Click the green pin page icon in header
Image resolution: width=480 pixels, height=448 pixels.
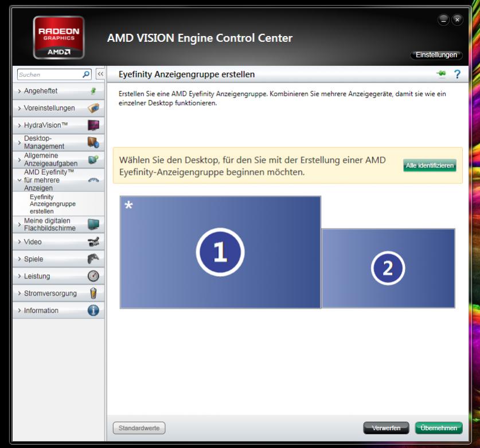(x=441, y=73)
